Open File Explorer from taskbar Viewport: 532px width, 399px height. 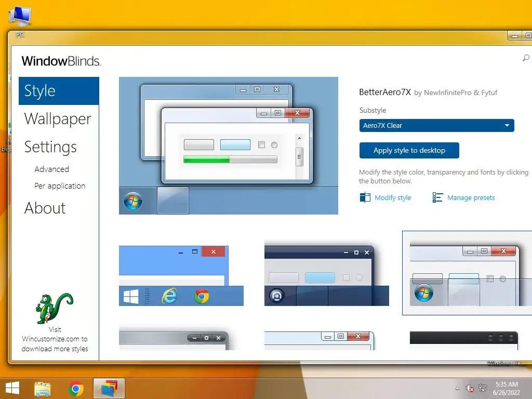point(43,389)
